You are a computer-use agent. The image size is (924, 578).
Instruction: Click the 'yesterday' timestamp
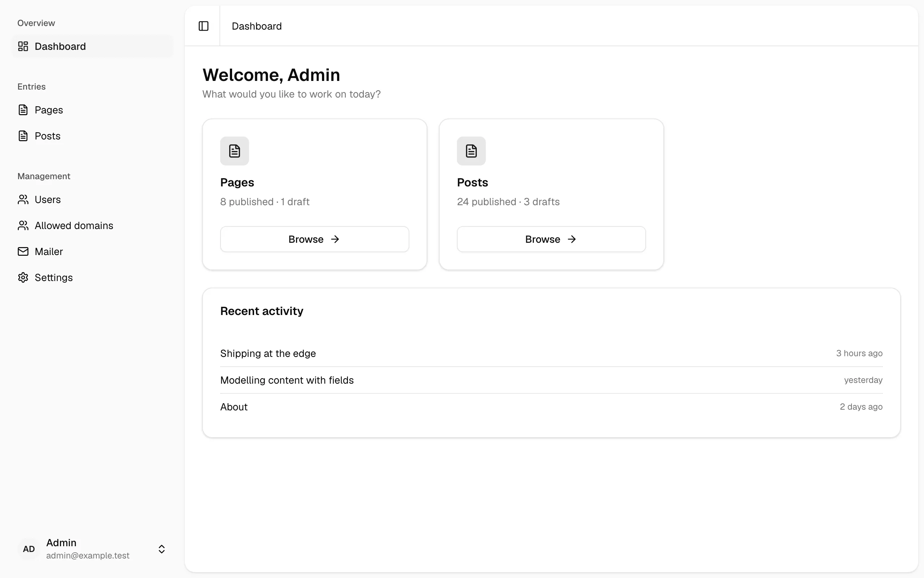pos(863,380)
